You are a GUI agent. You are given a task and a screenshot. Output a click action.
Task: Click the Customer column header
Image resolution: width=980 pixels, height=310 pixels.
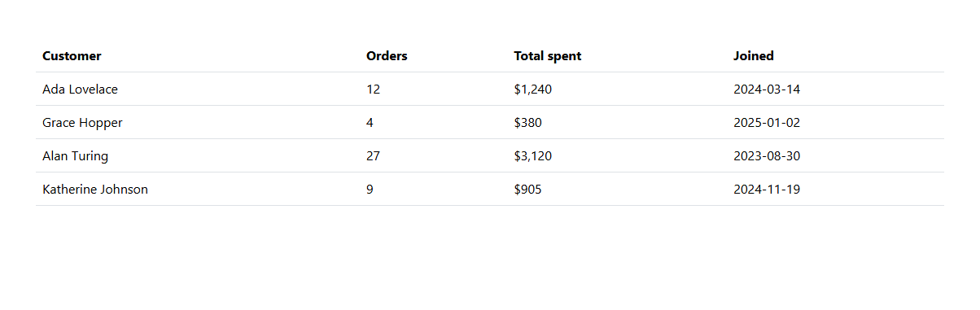(x=72, y=56)
